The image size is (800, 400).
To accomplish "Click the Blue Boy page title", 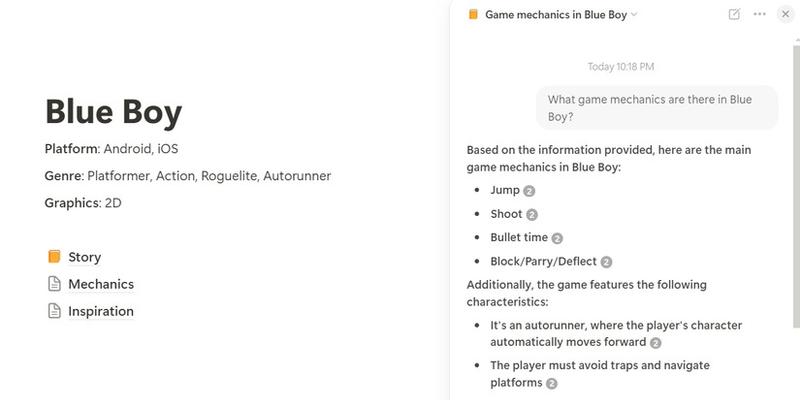I will (x=113, y=111).
